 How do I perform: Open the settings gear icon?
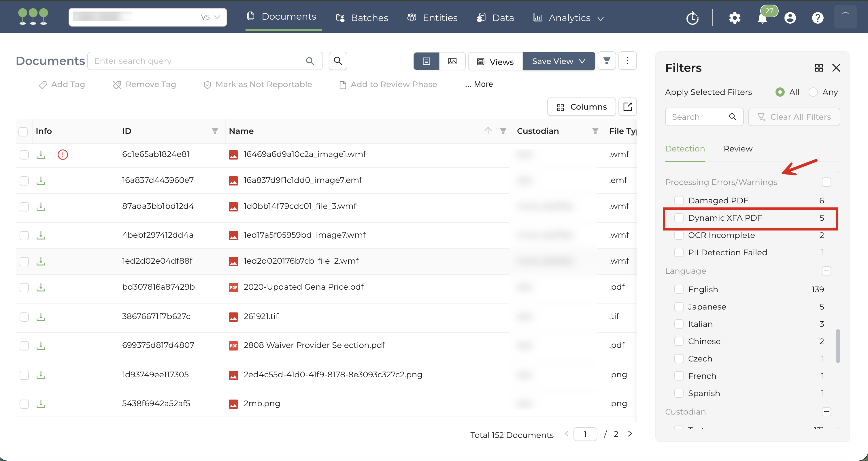pos(735,18)
